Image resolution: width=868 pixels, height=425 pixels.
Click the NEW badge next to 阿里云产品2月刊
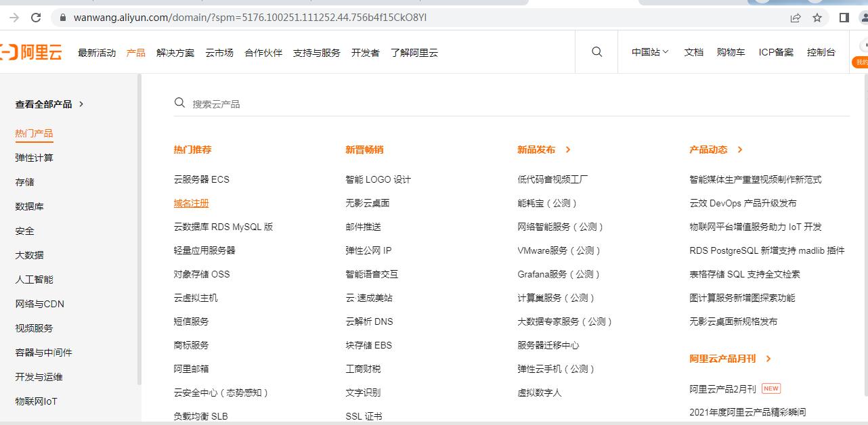(771, 388)
